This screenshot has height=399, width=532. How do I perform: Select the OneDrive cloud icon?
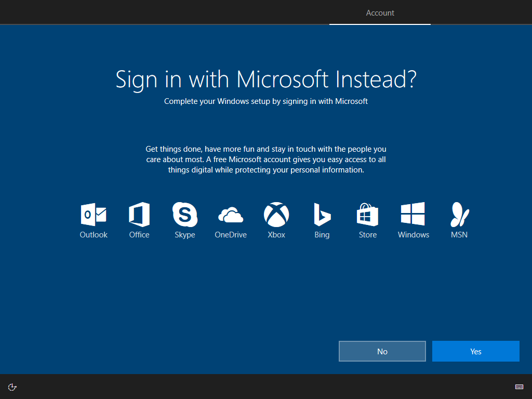click(x=231, y=214)
